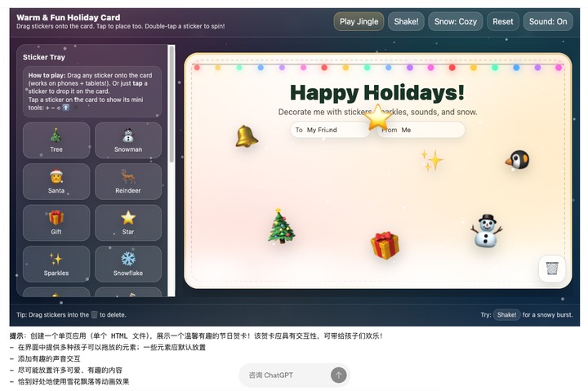This screenshot has width=588, height=391.
Task: Submit the ChatGPT query arrow button
Action: [x=339, y=375]
